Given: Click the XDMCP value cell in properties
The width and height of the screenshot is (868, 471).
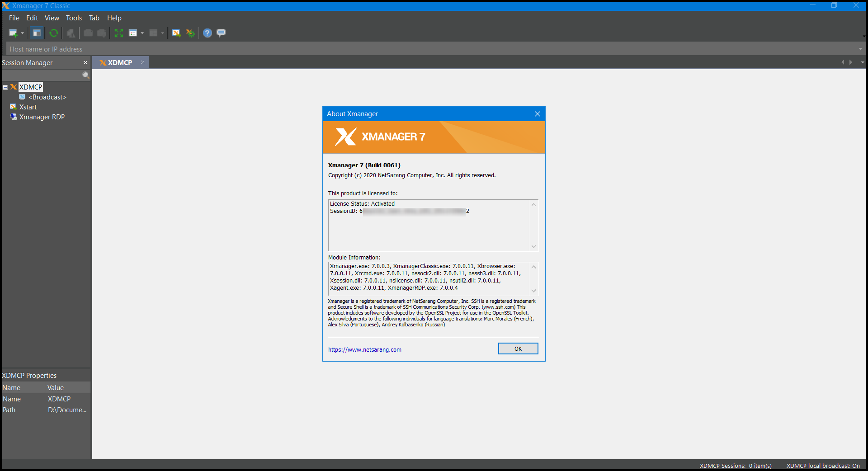Looking at the screenshot, I should point(59,399).
